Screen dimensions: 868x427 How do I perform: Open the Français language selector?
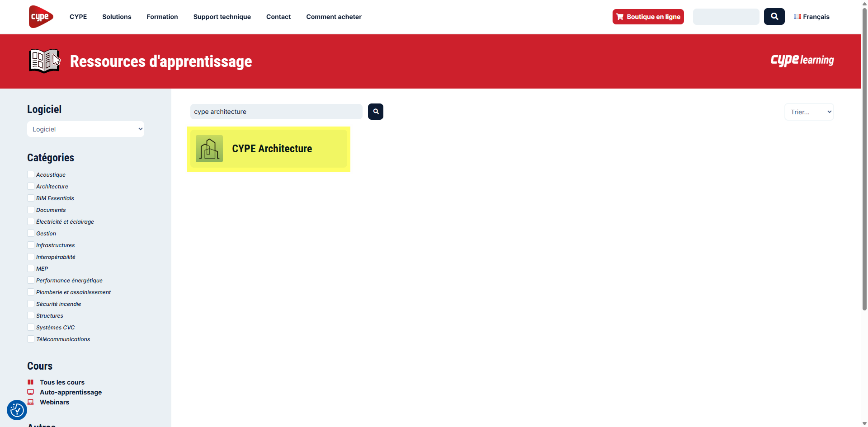[x=811, y=17]
